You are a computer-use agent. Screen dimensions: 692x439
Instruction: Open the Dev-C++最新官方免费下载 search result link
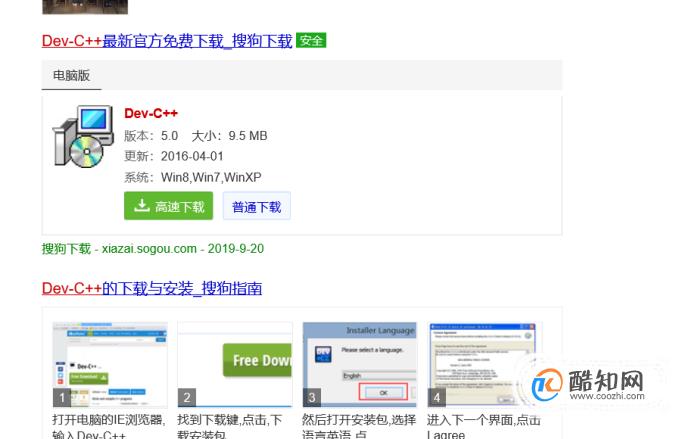(x=167, y=41)
